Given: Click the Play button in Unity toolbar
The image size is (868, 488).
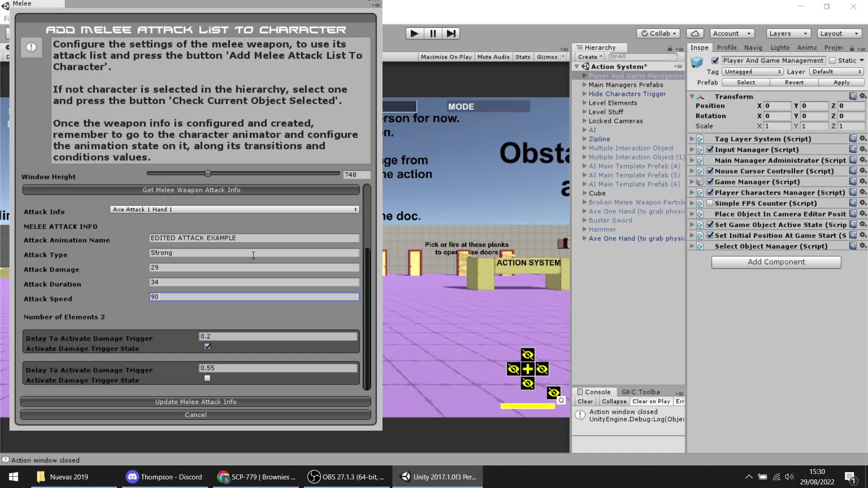Looking at the screenshot, I should tap(414, 33).
